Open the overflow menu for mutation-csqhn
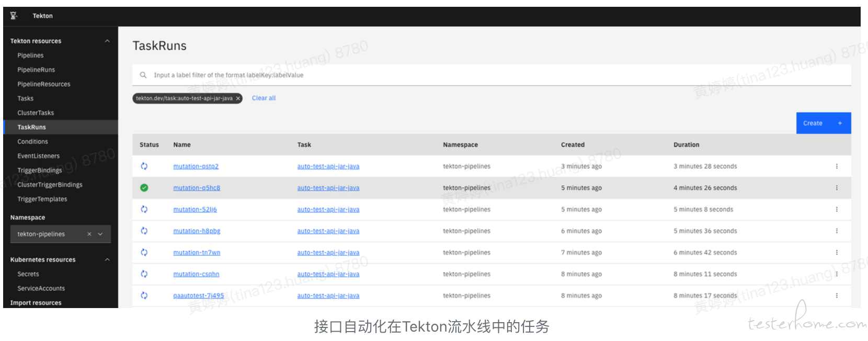This screenshot has height=341, width=868. 837,274
